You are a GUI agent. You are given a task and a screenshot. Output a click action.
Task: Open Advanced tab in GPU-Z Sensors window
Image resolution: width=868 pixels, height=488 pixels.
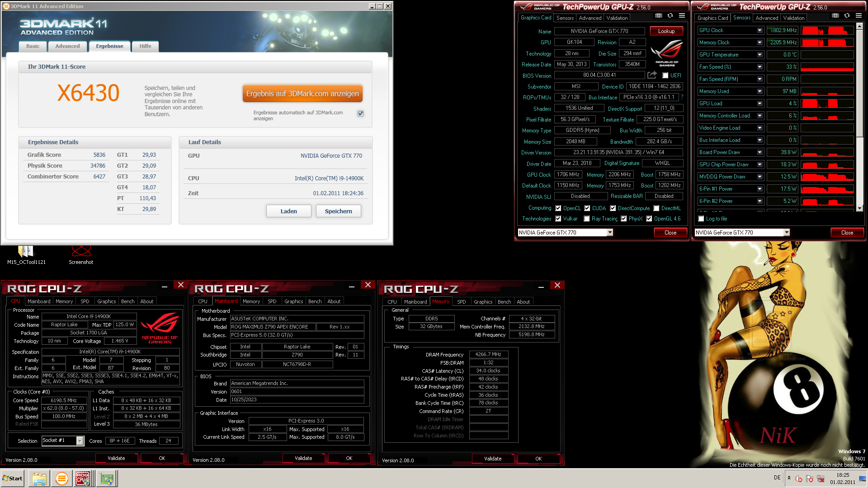pyautogui.click(x=767, y=18)
